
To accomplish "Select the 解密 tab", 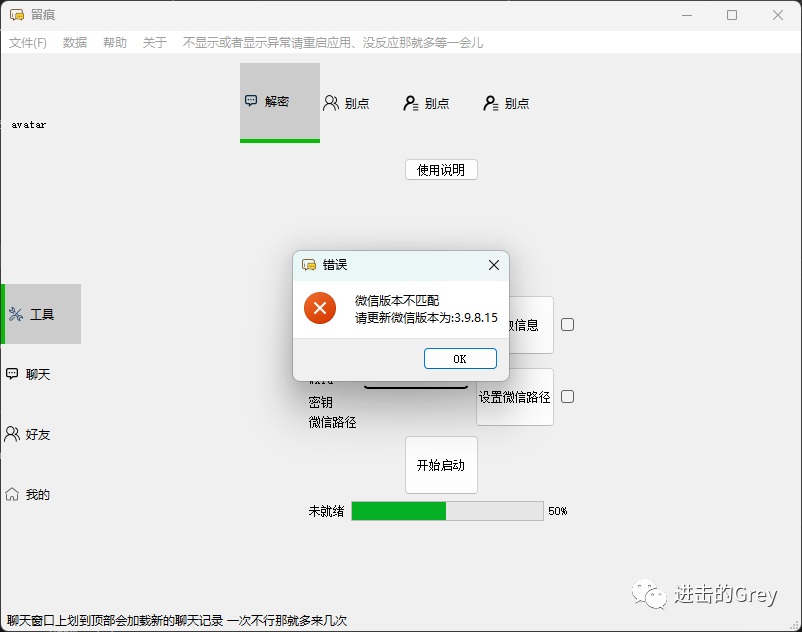I will click(280, 102).
